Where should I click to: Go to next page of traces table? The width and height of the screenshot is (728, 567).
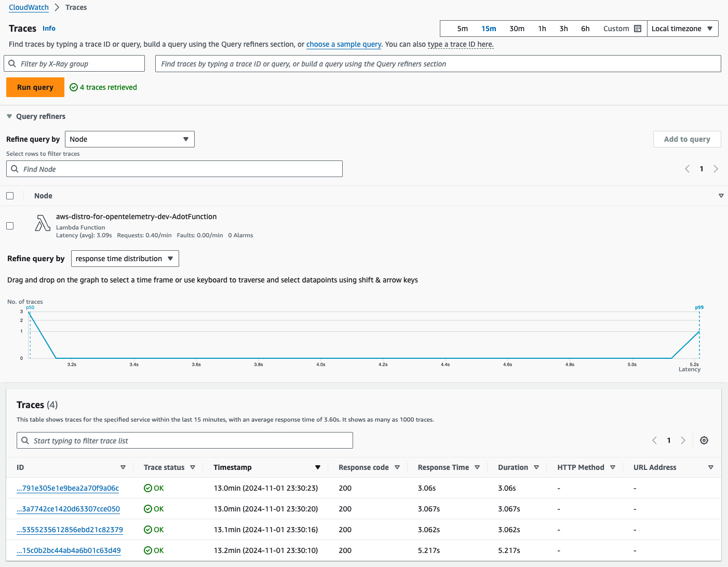coord(683,440)
